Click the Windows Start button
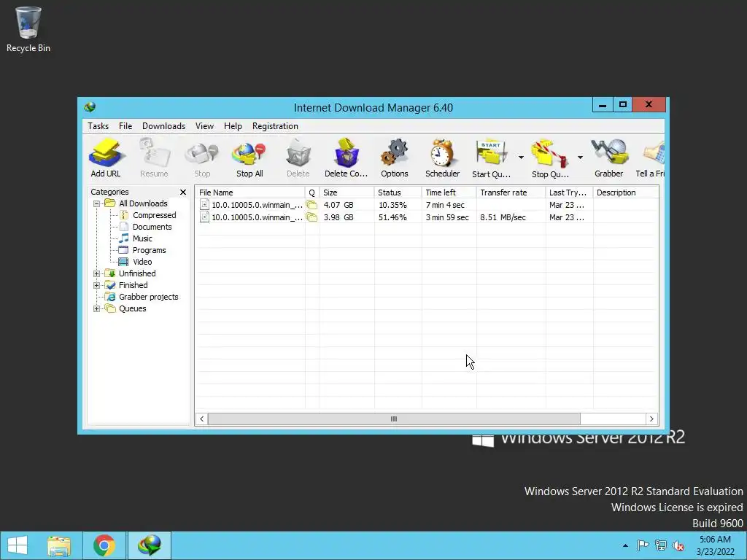The height and width of the screenshot is (560, 747). click(18, 545)
